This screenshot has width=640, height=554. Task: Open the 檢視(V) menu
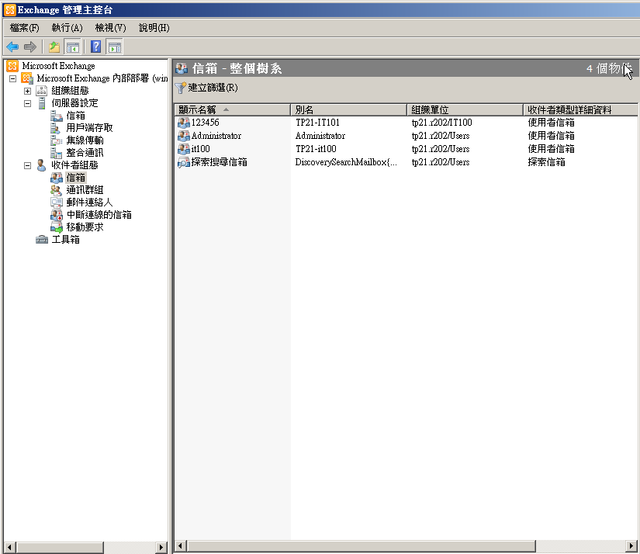[x=110, y=28]
